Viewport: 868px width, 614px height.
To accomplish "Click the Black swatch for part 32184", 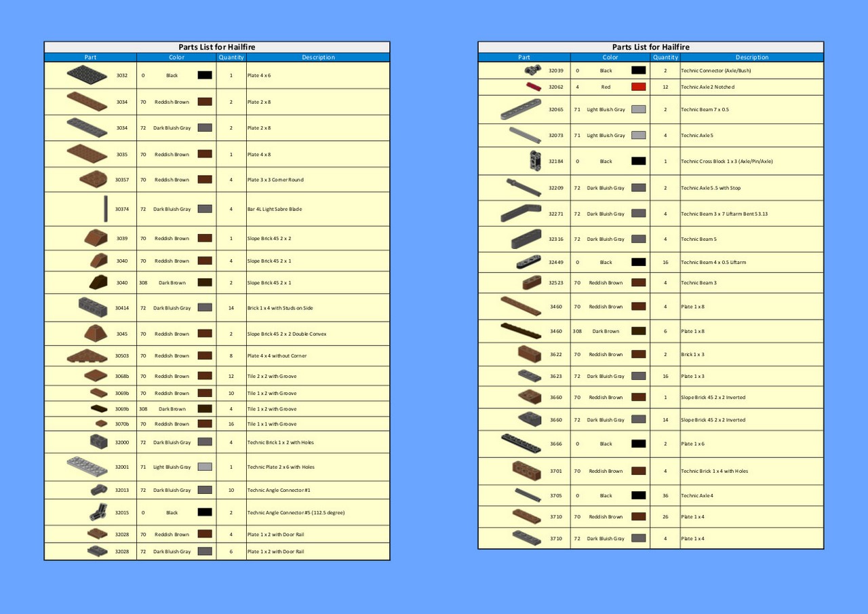I will click(638, 161).
